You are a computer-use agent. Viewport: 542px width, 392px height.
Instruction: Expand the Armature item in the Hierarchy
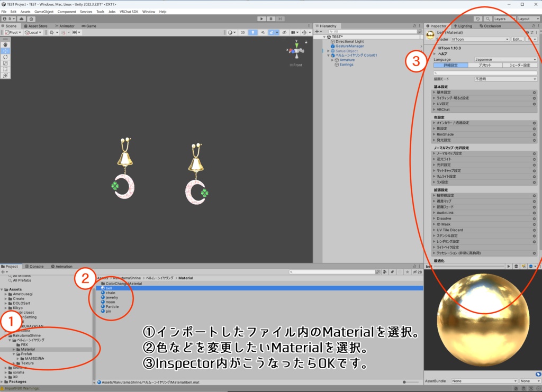click(x=332, y=60)
